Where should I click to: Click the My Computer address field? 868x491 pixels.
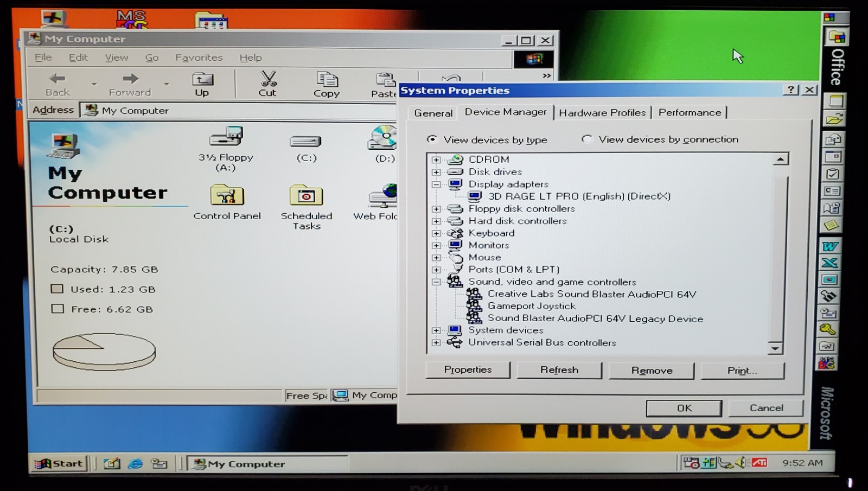coord(239,111)
